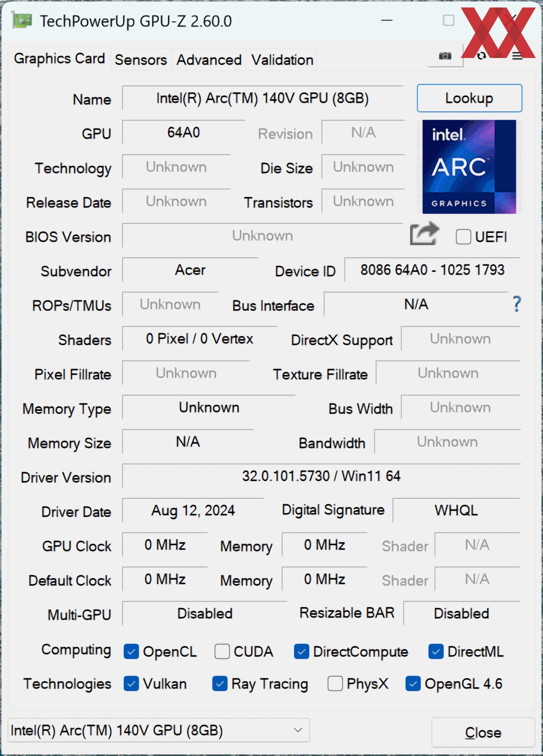Screen dimensions: 543x756
Task: Open the hamburger menu icon
Action: tap(517, 56)
